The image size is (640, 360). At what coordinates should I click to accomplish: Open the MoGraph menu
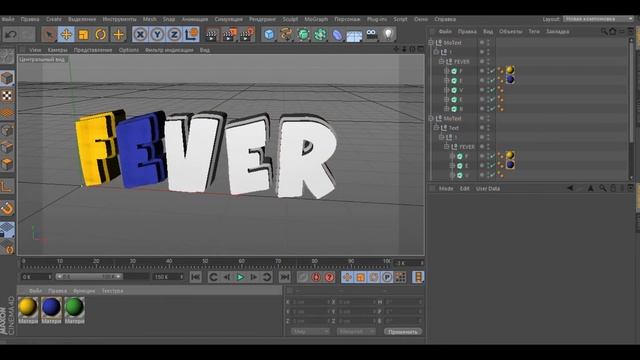316,19
